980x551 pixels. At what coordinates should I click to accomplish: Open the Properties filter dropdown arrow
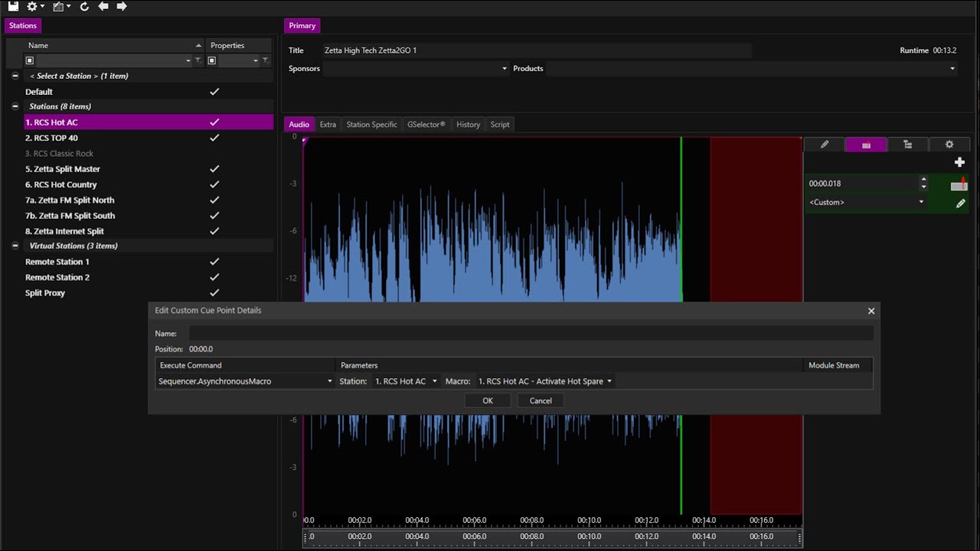(x=256, y=60)
